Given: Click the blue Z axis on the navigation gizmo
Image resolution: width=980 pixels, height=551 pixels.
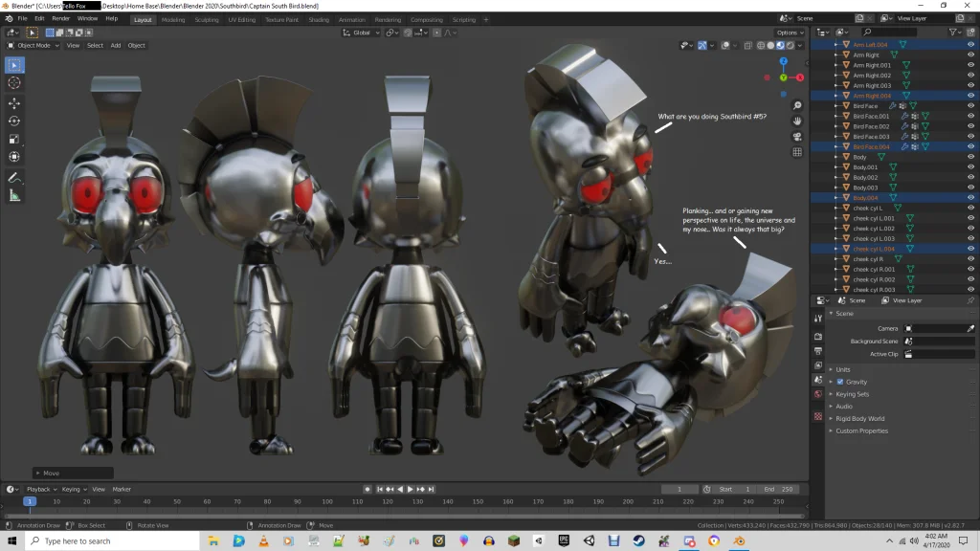Looking at the screenshot, I should [x=783, y=61].
